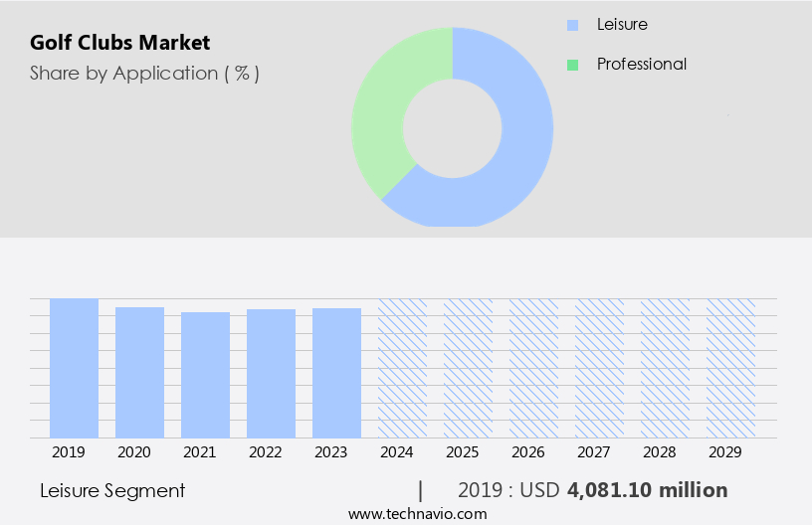The height and width of the screenshot is (525, 812).
Task: Click the 2026 hatched forecast bar
Action: coord(534,368)
